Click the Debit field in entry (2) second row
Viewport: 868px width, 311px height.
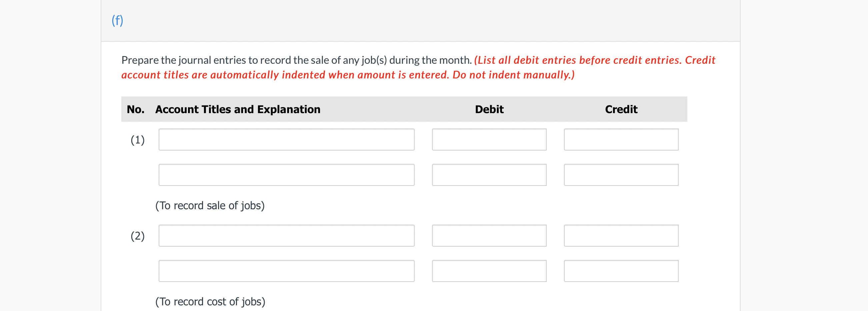(489, 271)
